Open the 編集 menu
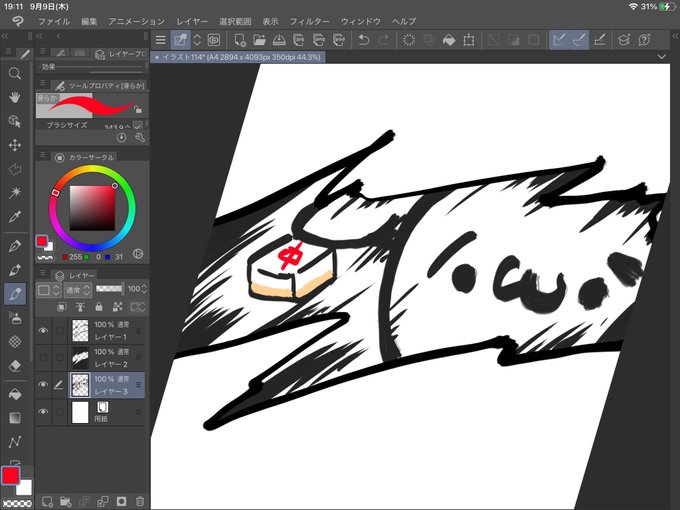 click(89, 21)
